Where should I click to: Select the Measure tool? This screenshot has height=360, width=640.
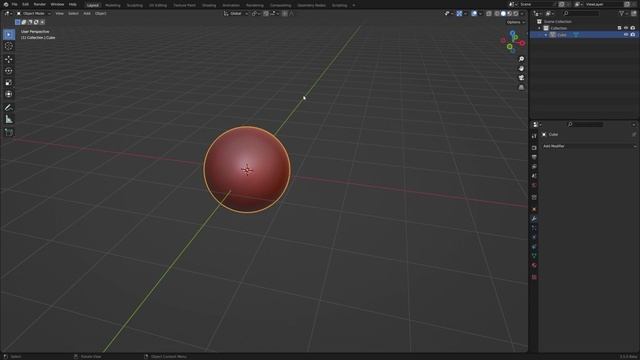pyautogui.click(x=9, y=120)
